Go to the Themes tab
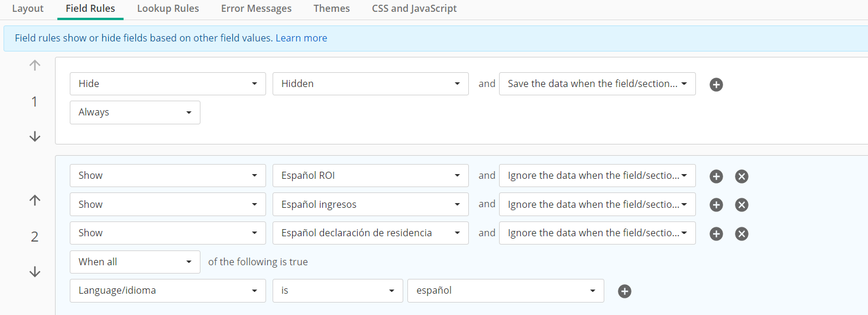This screenshot has width=868, height=315. pyautogui.click(x=332, y=9)
